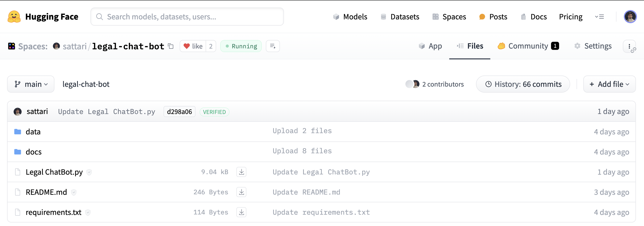Click the data folder icon

pos(18,132)
